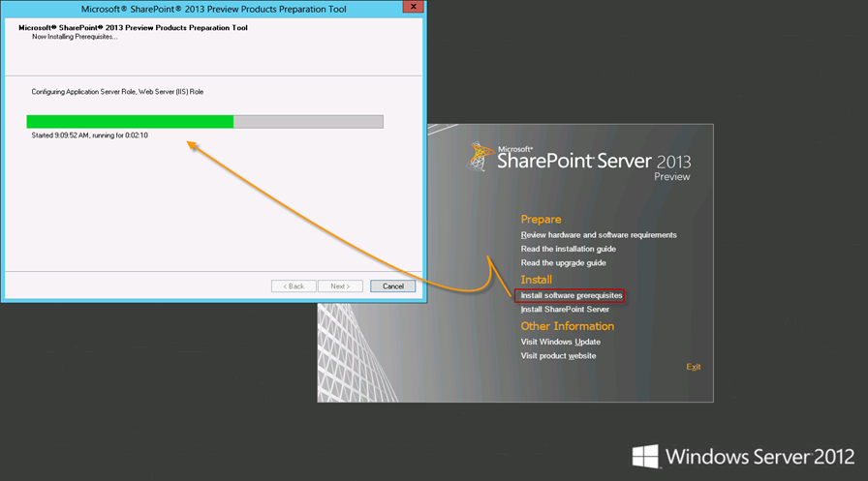The width and height of the screenshot is (868, 481).
Task: Click the installation progress bar
Action: pos(204,122)
